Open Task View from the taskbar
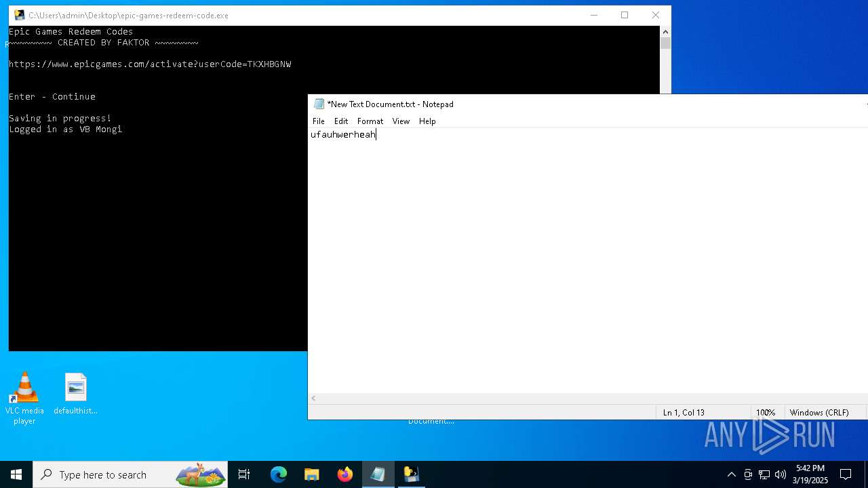This screenshot has width=868, height=488. tap(244, 474)
